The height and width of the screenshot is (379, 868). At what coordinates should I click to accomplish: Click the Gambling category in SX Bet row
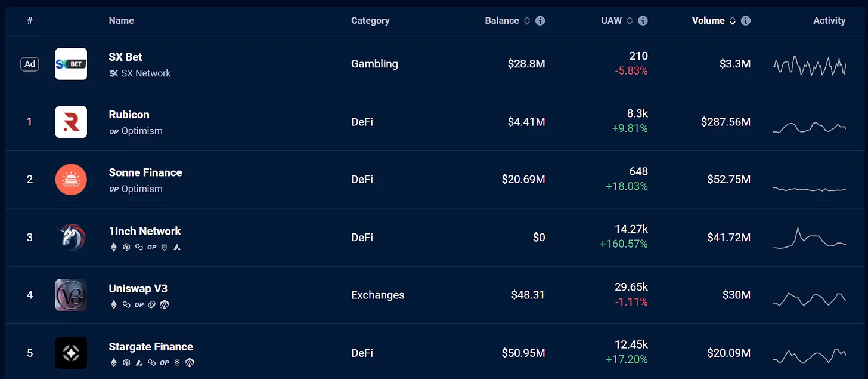(374, 64)
